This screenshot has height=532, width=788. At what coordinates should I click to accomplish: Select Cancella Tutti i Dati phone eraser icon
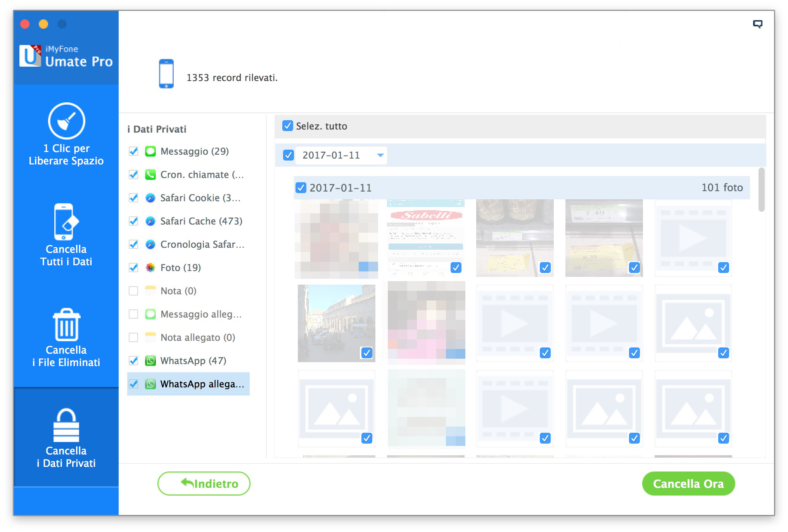point(66,222)
